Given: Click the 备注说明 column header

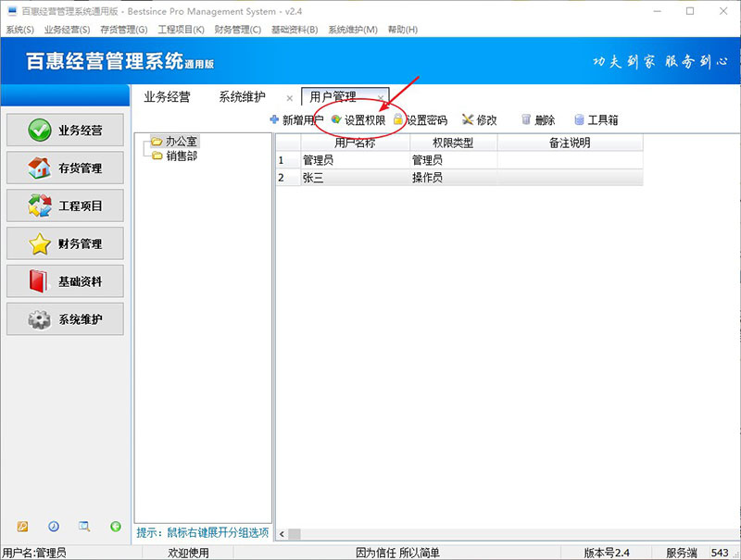Looking at the screenshot, I should click(570, 143).
